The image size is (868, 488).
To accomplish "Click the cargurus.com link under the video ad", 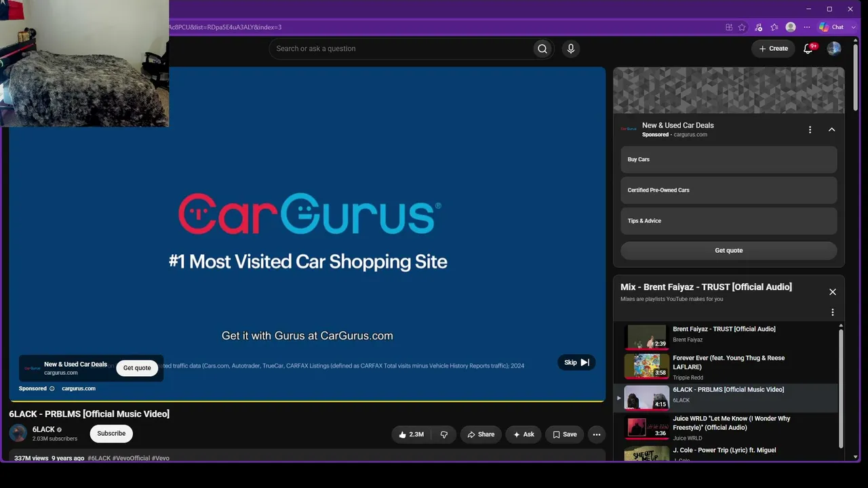I will point(79,389).
